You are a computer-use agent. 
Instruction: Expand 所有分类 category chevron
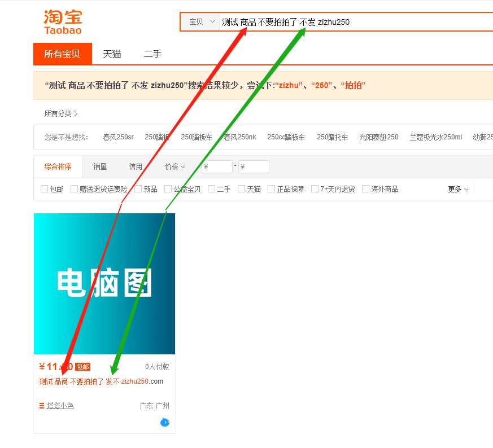tap(76, 113)
